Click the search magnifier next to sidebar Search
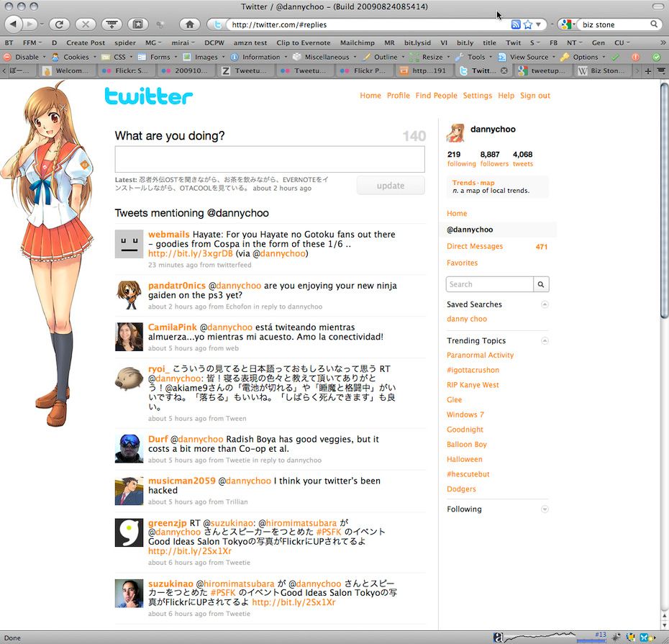 (x=541, y=284)
